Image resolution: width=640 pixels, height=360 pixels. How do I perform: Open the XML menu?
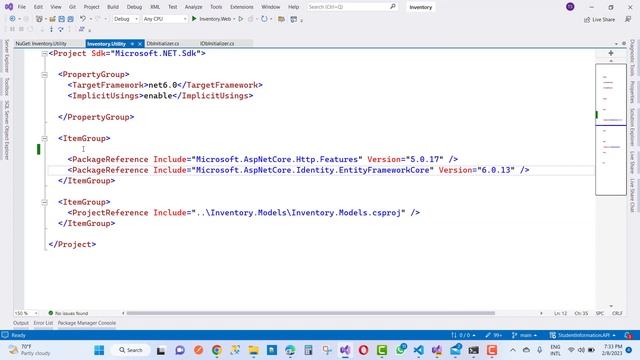point(155,7)
